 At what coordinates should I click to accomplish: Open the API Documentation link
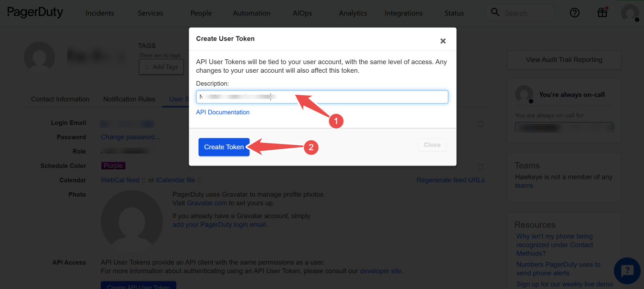pos(223,112)
